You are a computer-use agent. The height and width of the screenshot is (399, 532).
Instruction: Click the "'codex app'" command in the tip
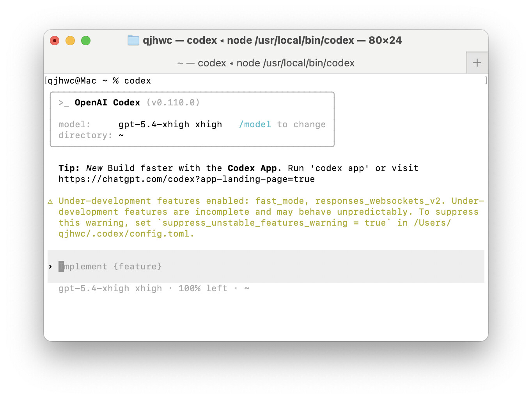[x=339, y=168]
